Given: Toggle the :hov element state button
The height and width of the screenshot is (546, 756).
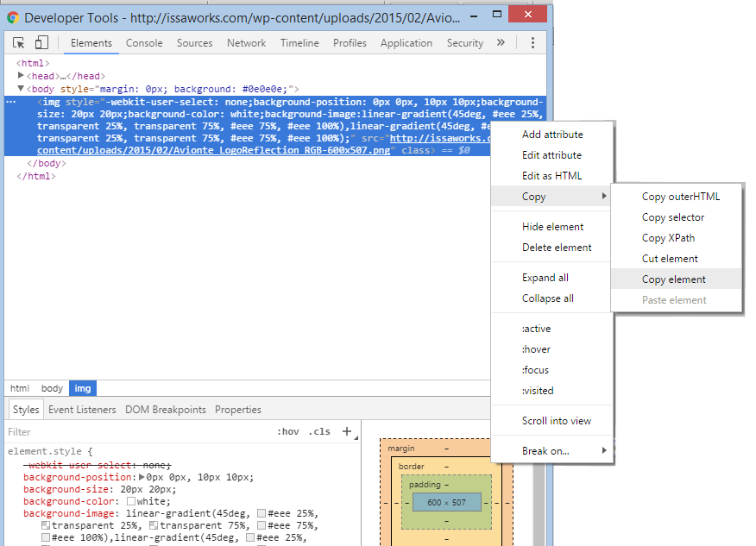Looking at the screenshot, I should click(x=288, y=432).
